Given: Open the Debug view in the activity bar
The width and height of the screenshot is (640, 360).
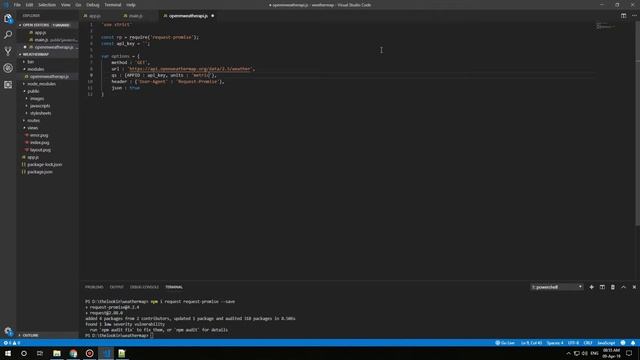Looking at the screenshot, I should coord(8,68).
